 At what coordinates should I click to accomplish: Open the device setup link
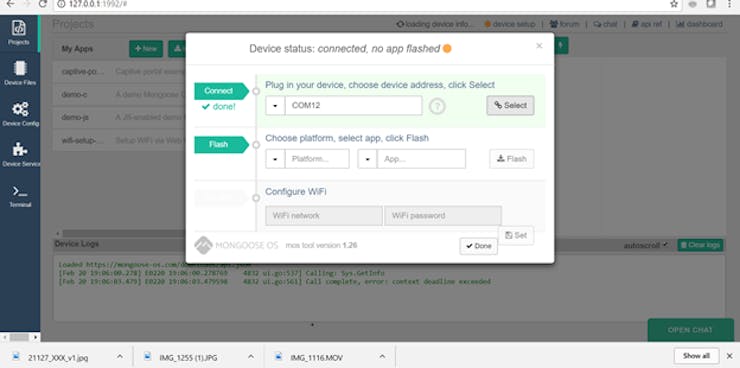510,25
